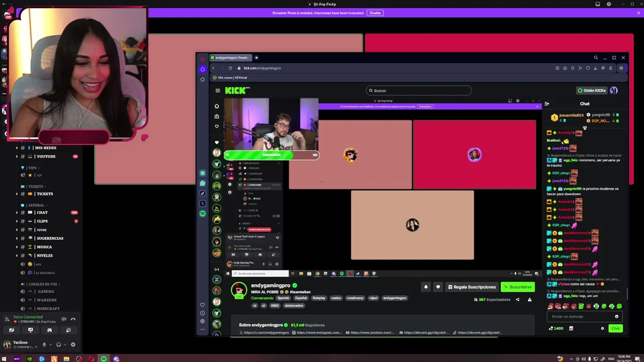Open the Kick chat shop icon
644x362 pixels.
571,328
